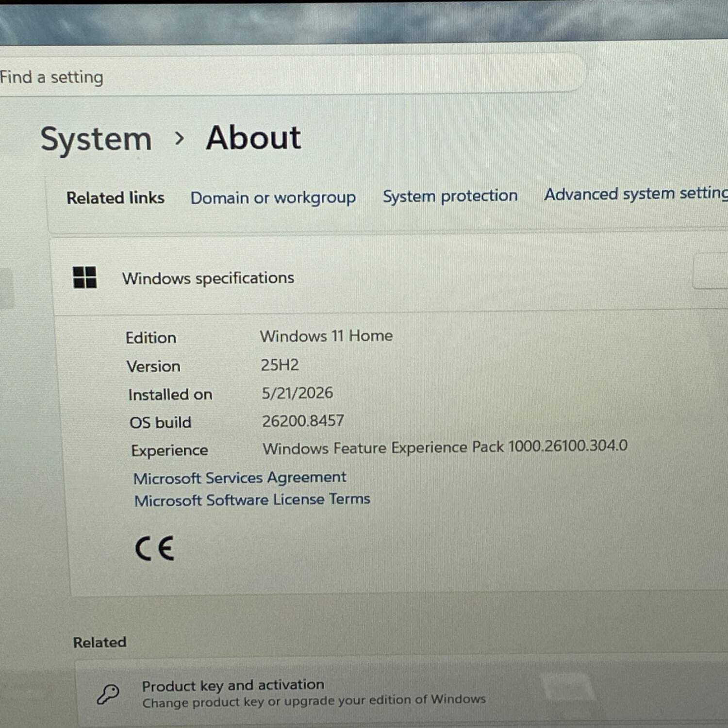This screenshot has height=728, width=728.
Task: Open Microsoft Software License Terms link
Action: 252,499
